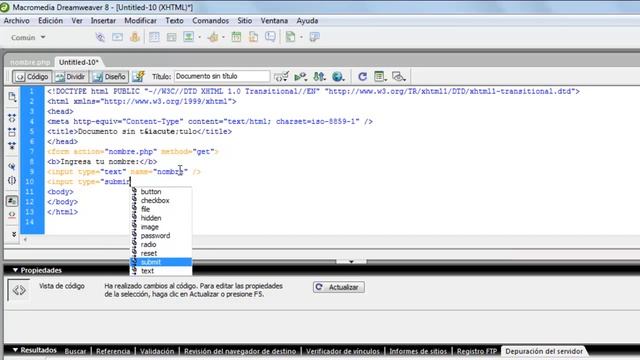640x360 pixels.
Task: Click the Highlight Invalid Code icon
Action: coord(12,214)
